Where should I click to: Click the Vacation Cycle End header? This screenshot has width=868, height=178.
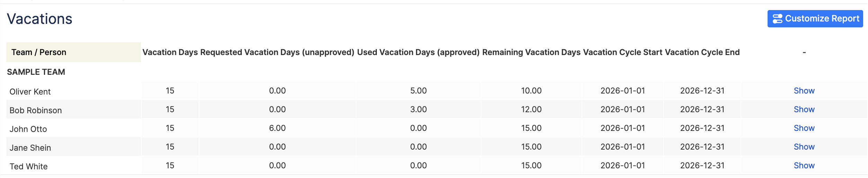(702, 52)
